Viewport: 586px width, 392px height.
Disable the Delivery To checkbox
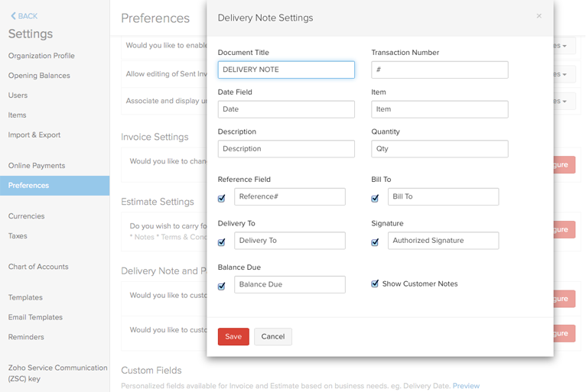pyautogui.click(x=222, y=242)
